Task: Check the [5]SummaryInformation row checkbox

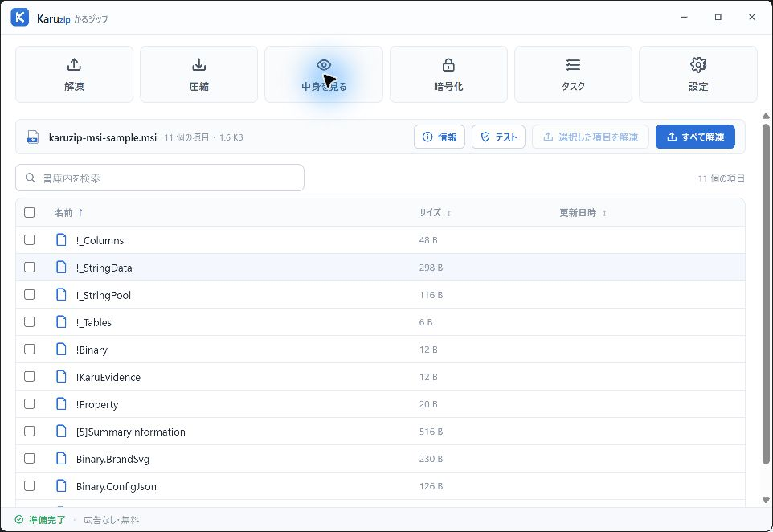Action: pos(30,432)
